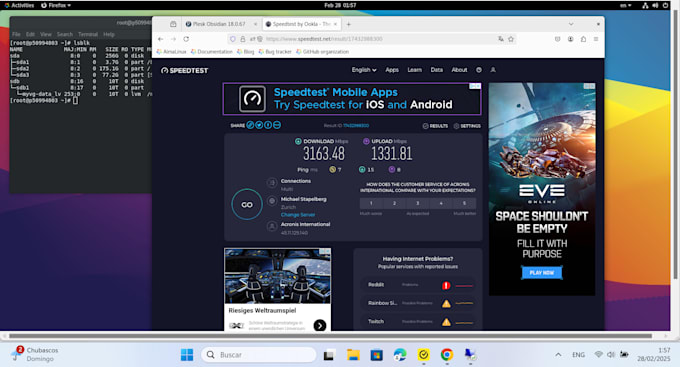Image resolution: width=680 pixels, height=367 pixels.
Task: Open the terminal View menu
Action: tap(46, 34)
